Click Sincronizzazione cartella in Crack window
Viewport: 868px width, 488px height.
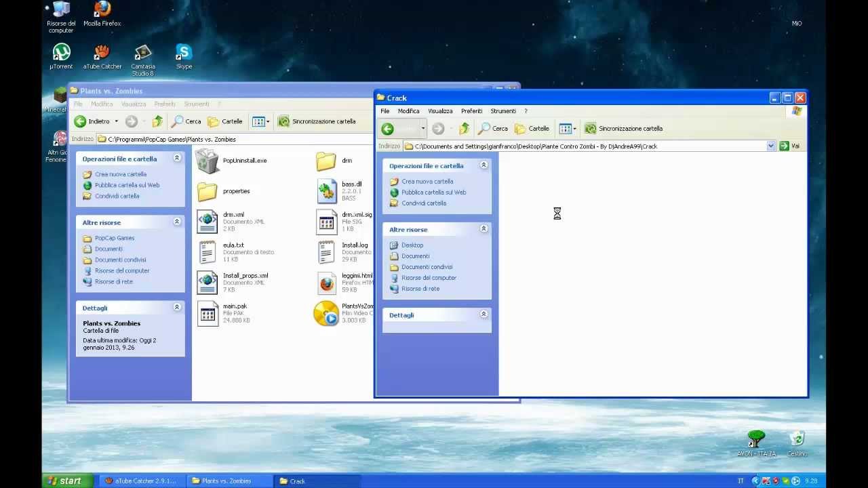[624, 128]
